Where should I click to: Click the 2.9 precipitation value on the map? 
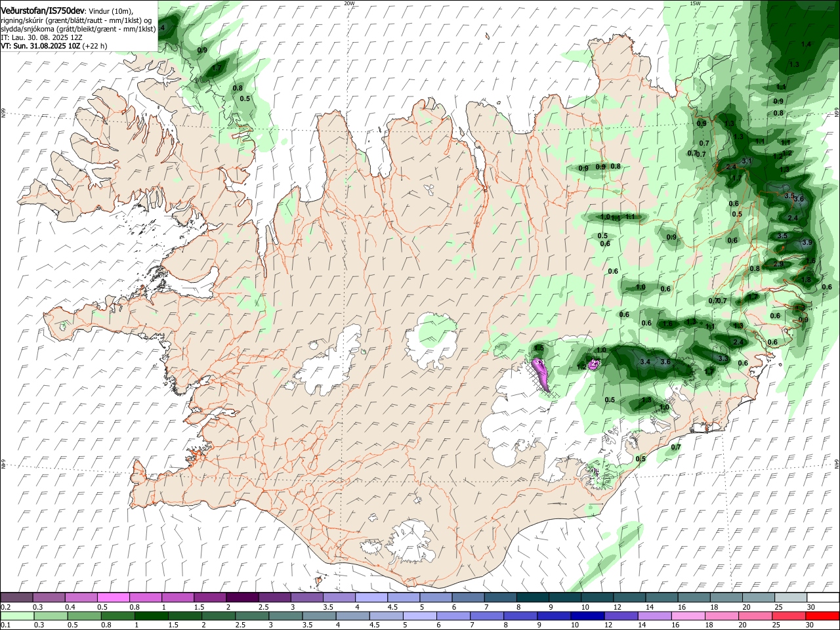[x=778, y=264]
